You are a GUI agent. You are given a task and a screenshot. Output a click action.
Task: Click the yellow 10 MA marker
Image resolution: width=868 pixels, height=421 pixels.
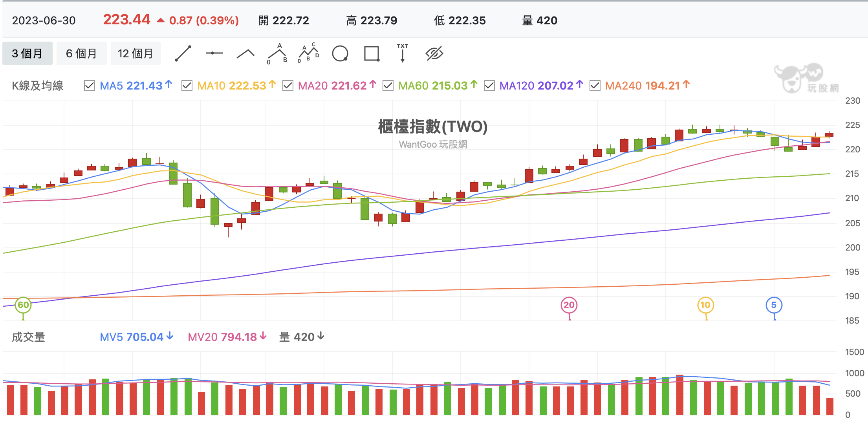pyautogui.click(x=705, y=305)
